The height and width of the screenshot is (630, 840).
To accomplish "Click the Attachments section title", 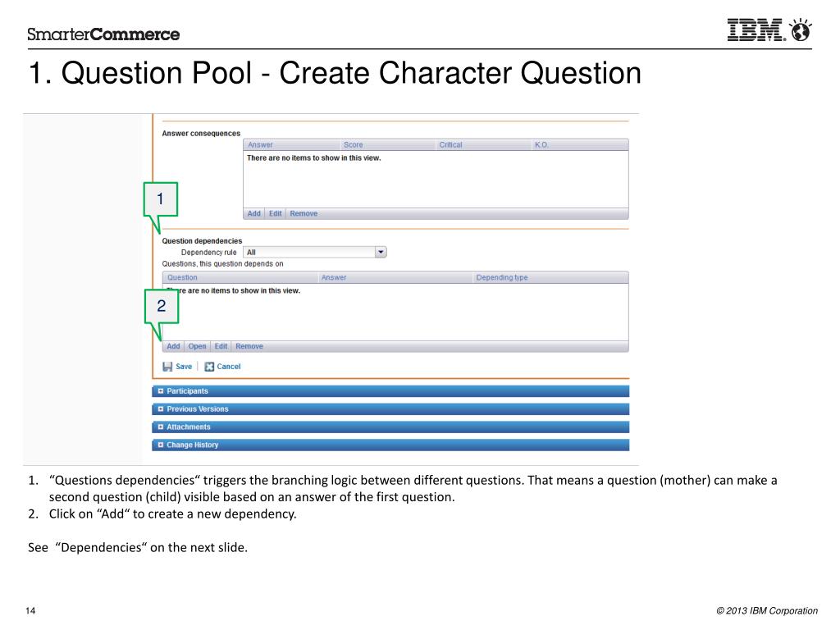I will [x=189, y=427].
